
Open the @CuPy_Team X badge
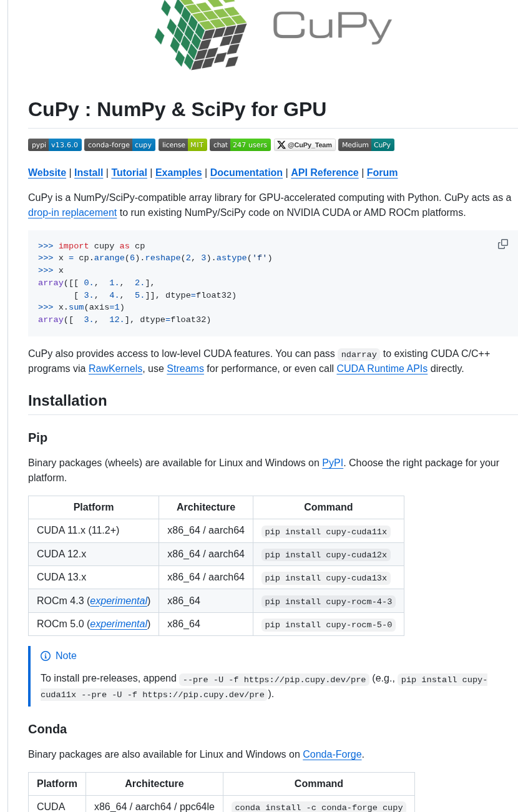305,145
